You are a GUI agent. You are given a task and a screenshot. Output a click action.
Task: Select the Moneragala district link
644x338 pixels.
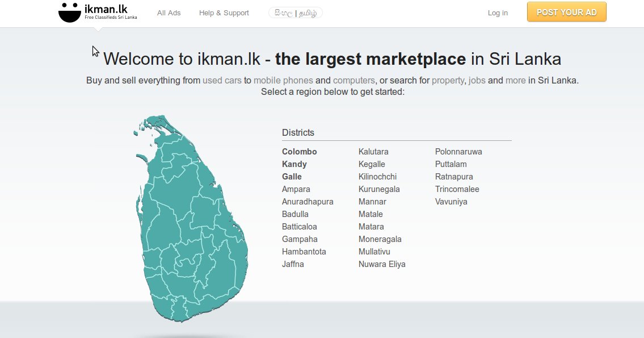pyautogui.click(x=380, y=239)
